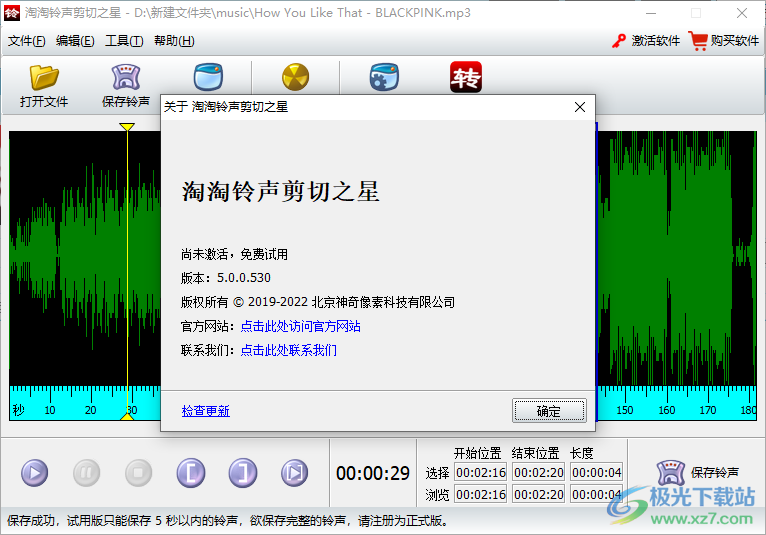Click the blue screen toolbar icon
The image size is (766, 535).
tap(208, 77)
